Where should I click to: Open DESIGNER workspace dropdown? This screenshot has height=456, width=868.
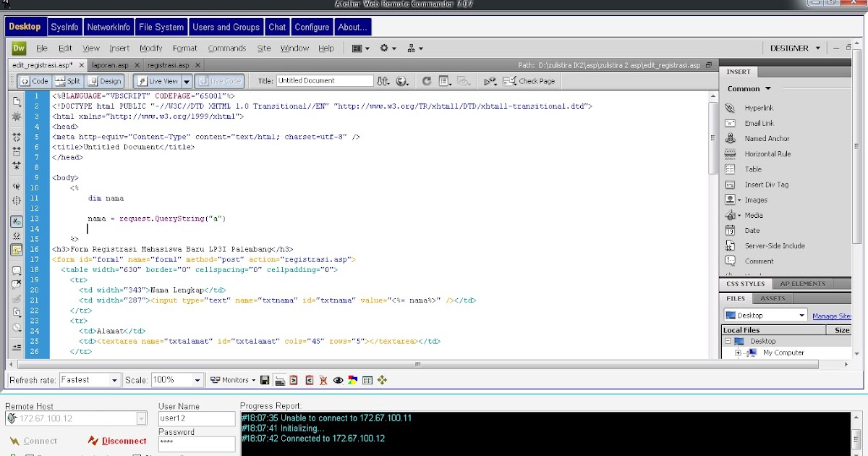tap(796, 48)
